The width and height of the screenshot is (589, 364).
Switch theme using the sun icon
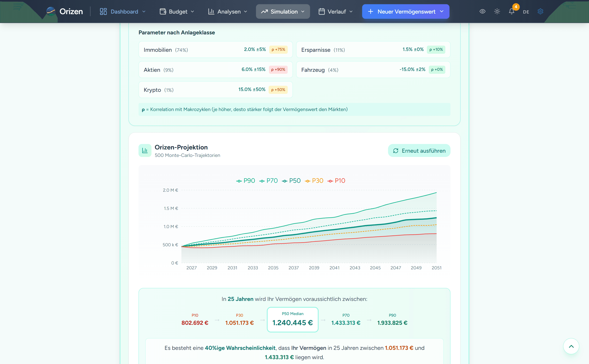(x=497, y=11)
